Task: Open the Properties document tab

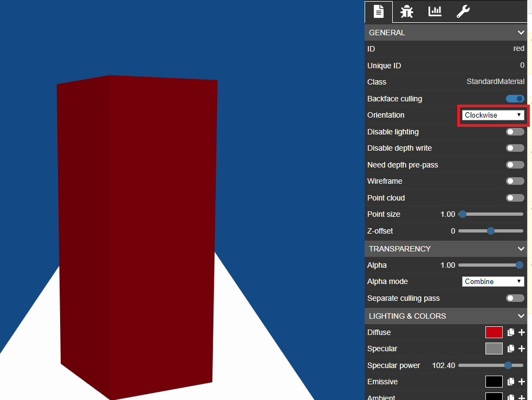Action: (378, 11)
